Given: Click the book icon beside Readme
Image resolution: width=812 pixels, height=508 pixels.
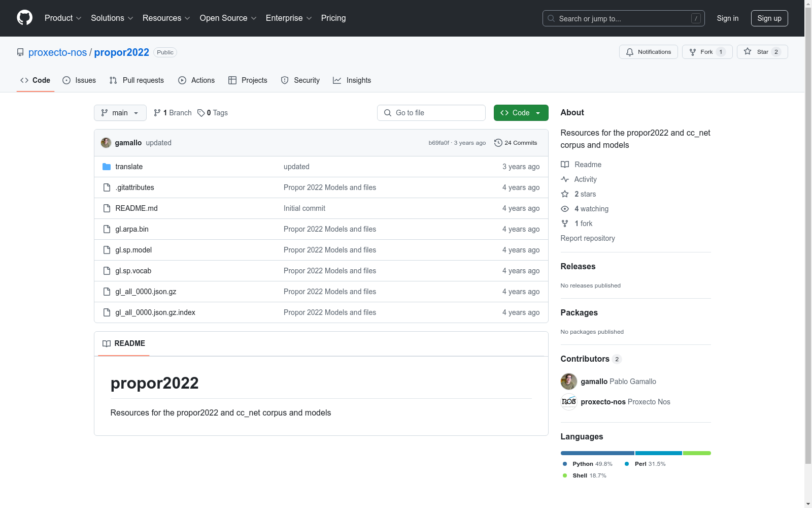Looking at the screenshot, I should tap(565, 165).
